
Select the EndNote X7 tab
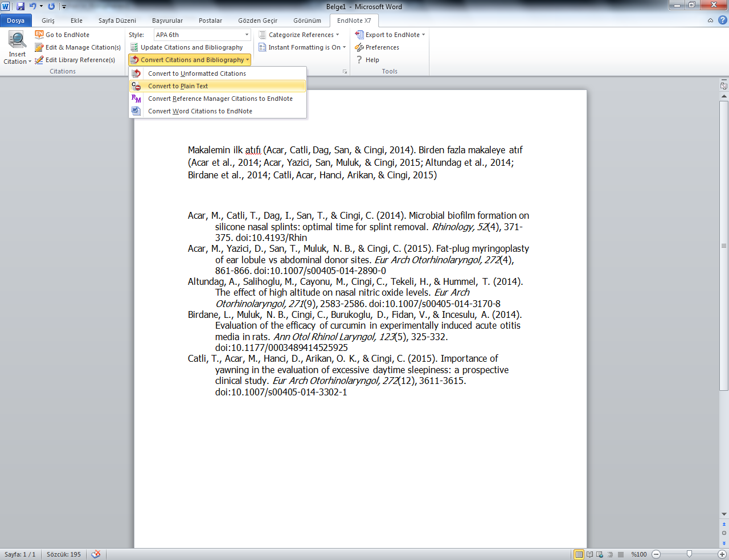(354, 21)
